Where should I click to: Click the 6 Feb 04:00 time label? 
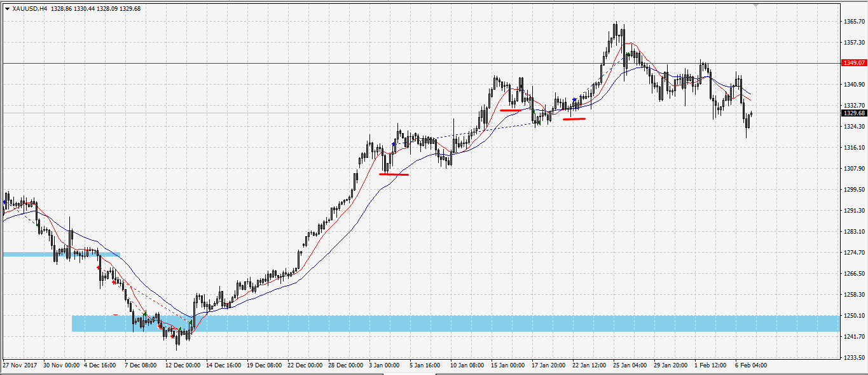coord(752,365)
